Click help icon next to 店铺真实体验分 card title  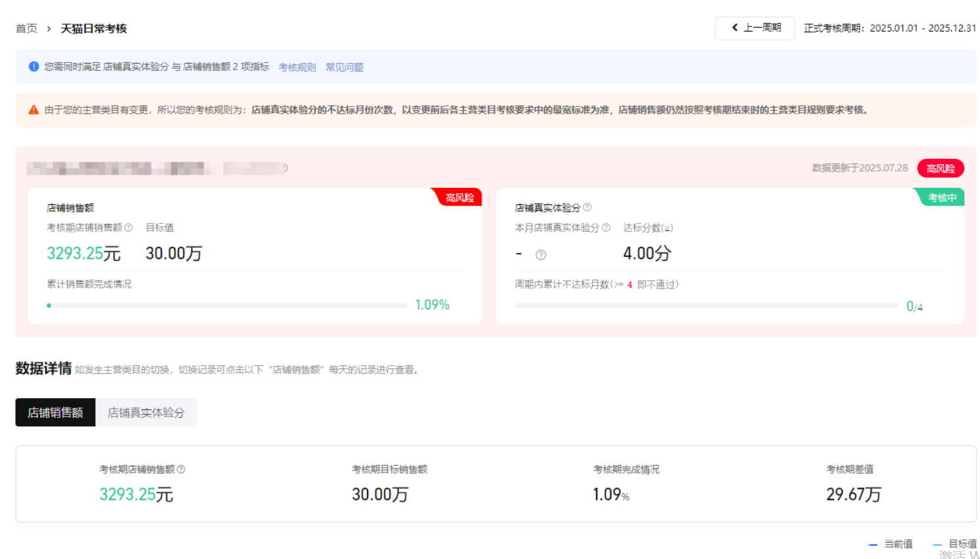[587, 208]
